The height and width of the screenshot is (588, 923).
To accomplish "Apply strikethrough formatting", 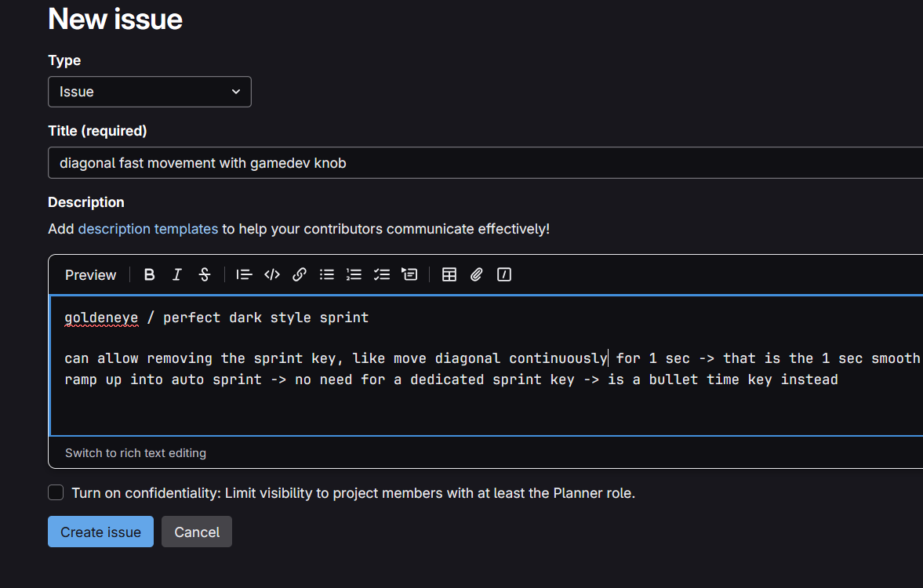I will 205,274.
